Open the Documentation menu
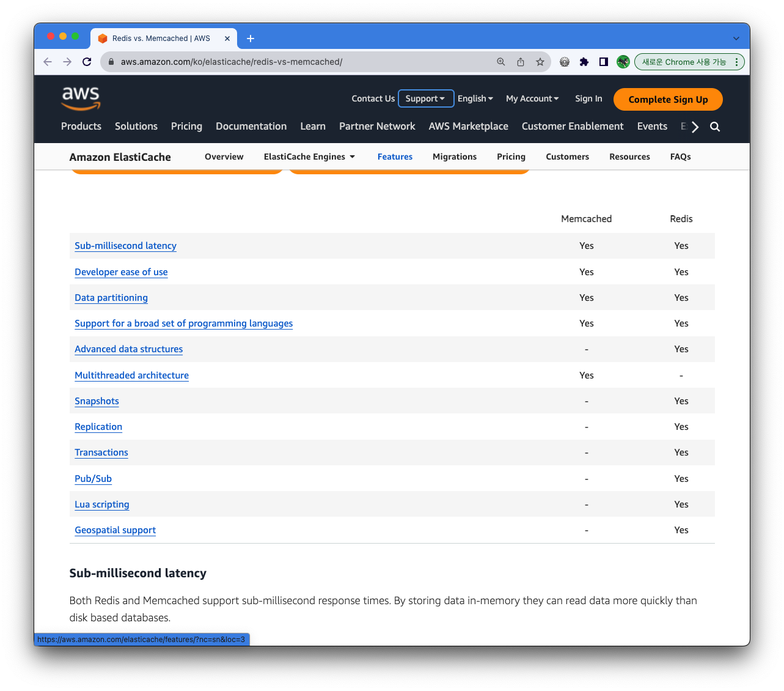The image size is (784, 691). coord(251,126)
